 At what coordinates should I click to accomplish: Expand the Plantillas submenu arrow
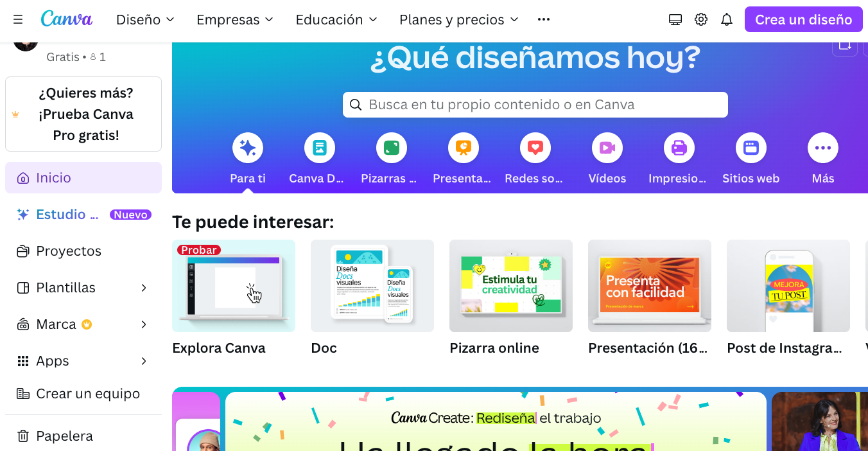(144, 288)
